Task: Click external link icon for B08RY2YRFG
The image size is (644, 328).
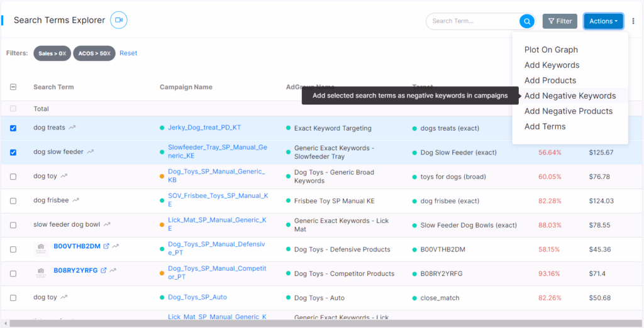Action: [104, 270]
